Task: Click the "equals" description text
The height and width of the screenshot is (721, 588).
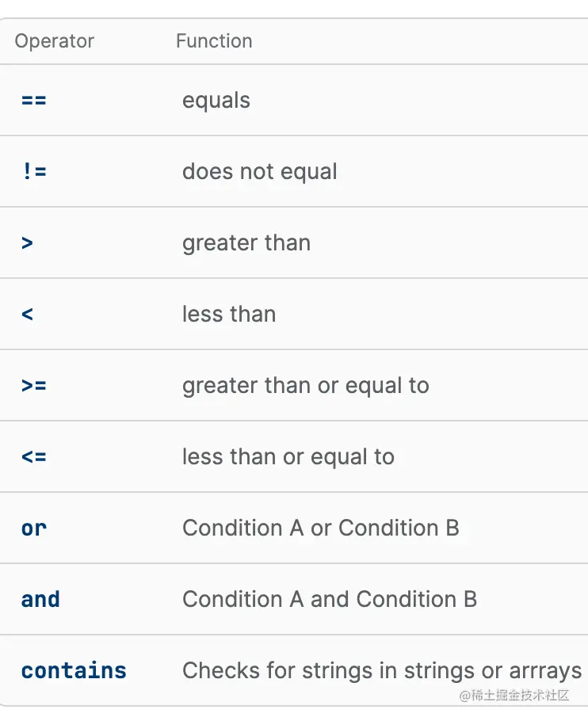Action: tap(216, 101)
